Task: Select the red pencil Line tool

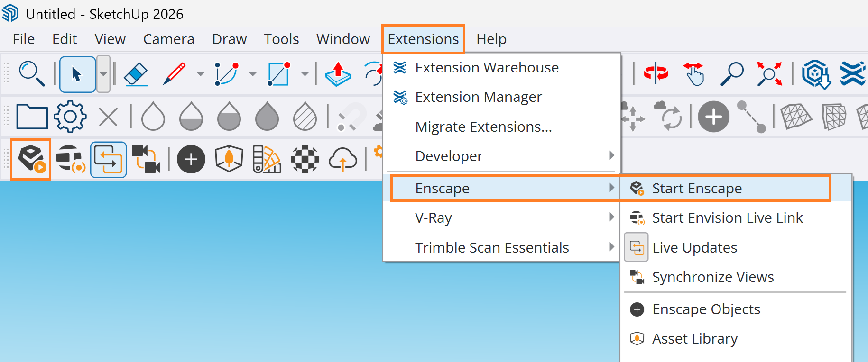Action: pyautogui.click(x=174, y=74)
